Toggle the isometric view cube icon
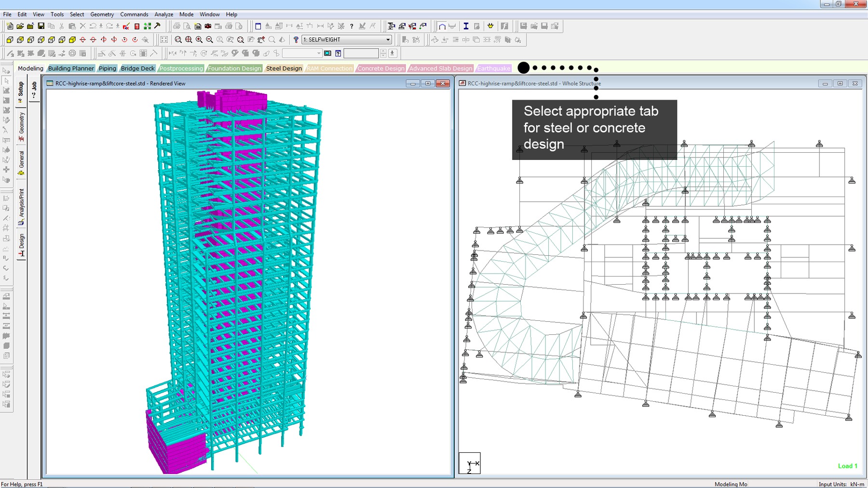868x488 pixels. coord(71,40)
